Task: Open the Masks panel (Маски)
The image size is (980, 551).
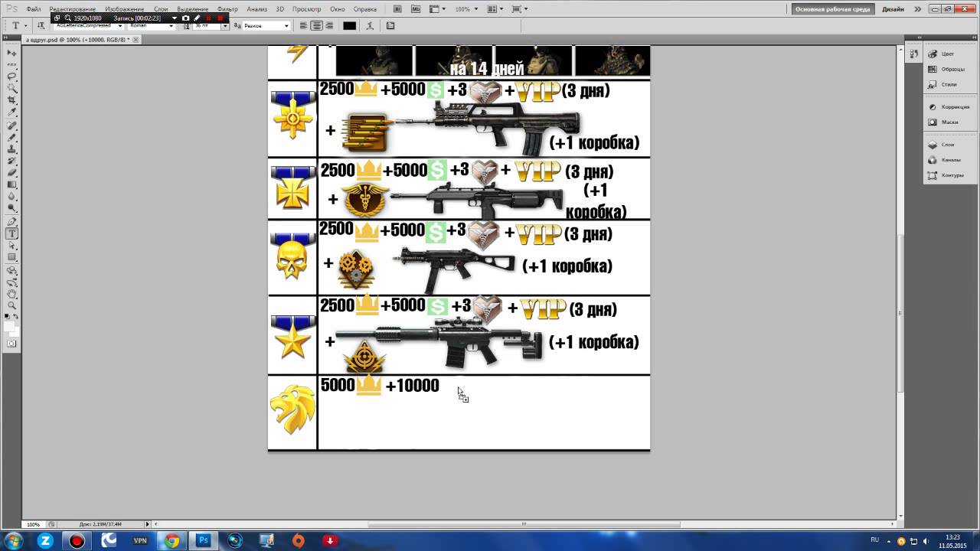Action: pyautogui.click(x=949, y=122)
